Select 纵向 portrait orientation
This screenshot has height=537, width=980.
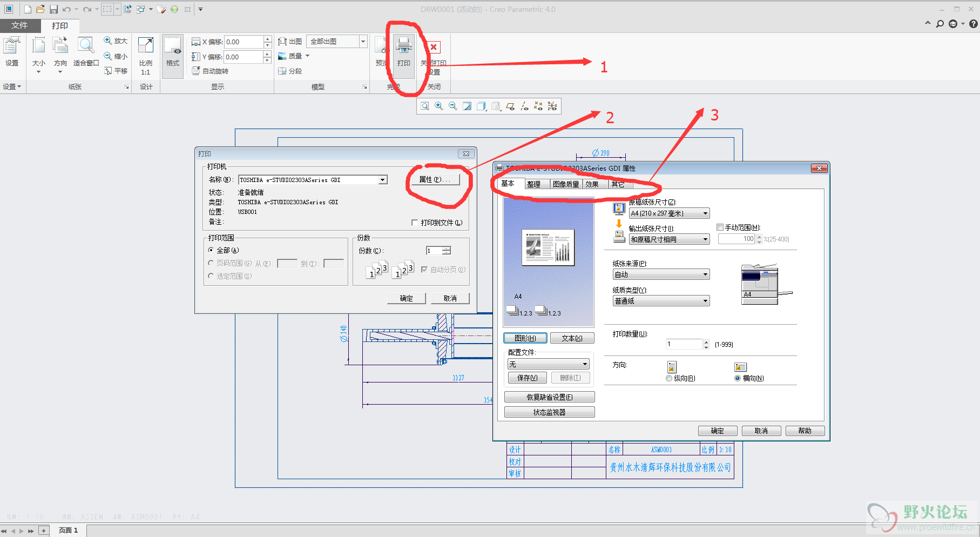coord(669,378)
